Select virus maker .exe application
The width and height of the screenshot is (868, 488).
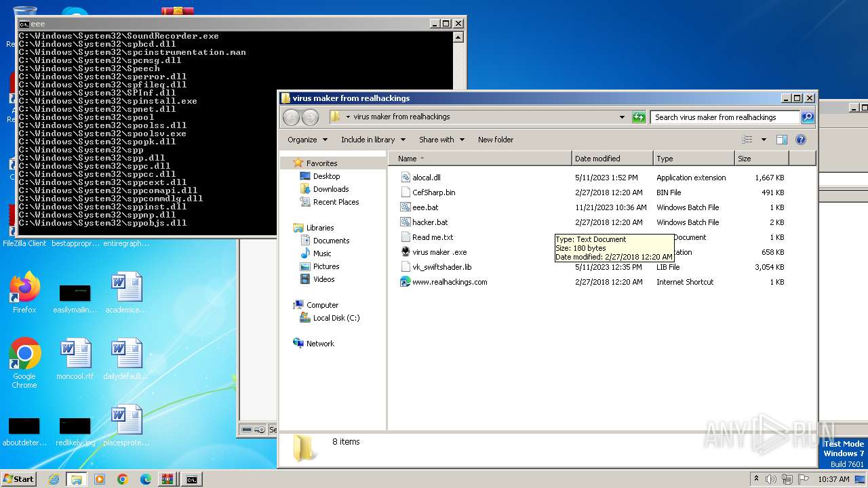click(439, 252)
